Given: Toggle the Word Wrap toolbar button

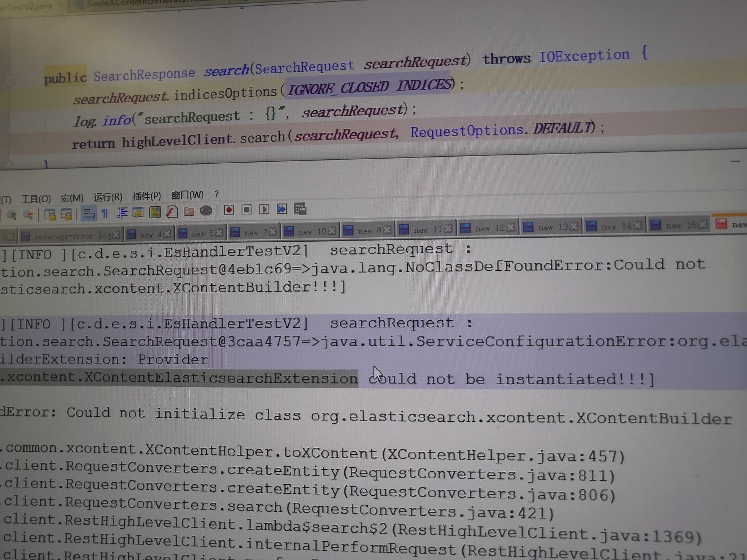Looking at the screenshot, I should click(x=88, y=213).
